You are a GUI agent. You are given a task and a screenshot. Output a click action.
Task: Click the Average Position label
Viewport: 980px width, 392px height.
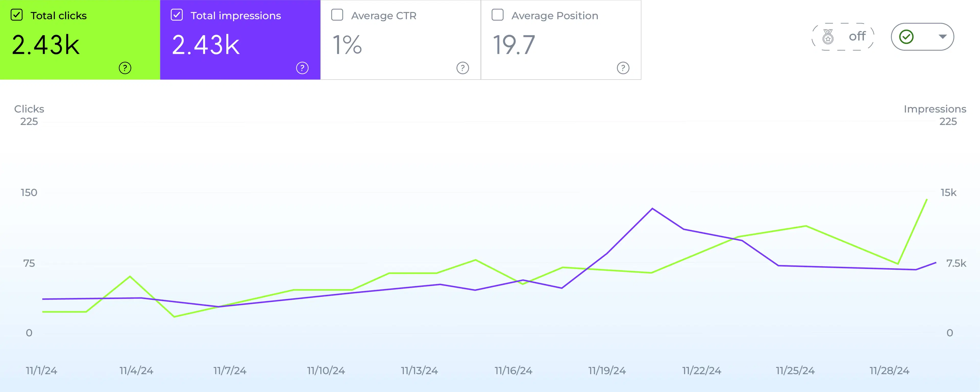tap(555, 16)
